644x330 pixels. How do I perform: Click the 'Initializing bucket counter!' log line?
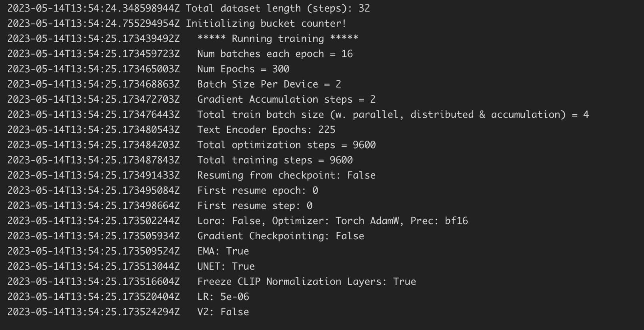266,24
